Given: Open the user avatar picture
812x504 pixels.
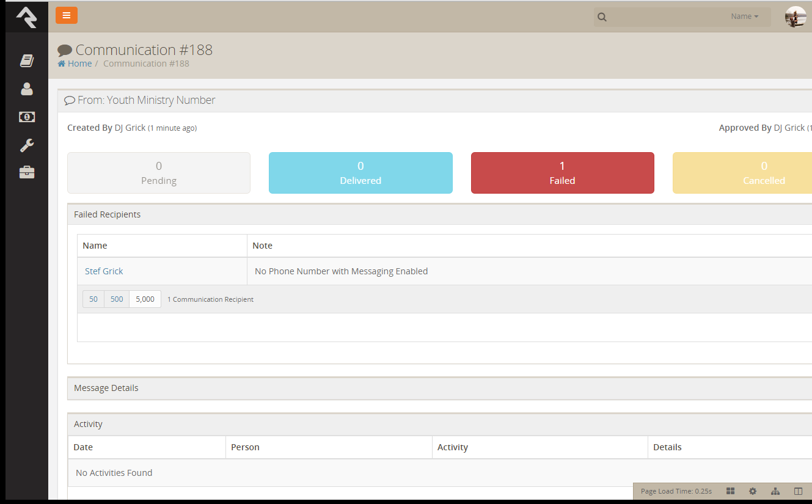Looking at the screenshot, I should (x=796, y=17).
